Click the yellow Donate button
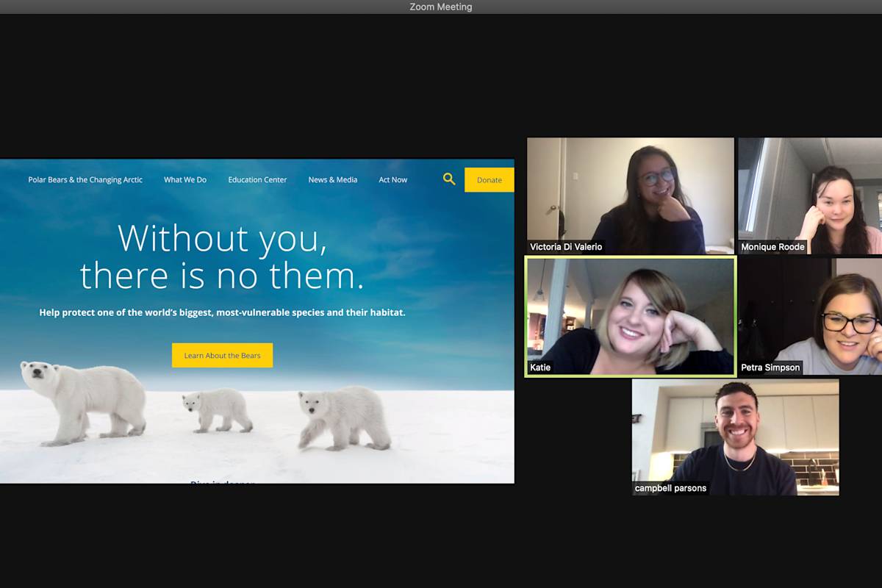Screen dimensions: 882x588 coord(490,180)
